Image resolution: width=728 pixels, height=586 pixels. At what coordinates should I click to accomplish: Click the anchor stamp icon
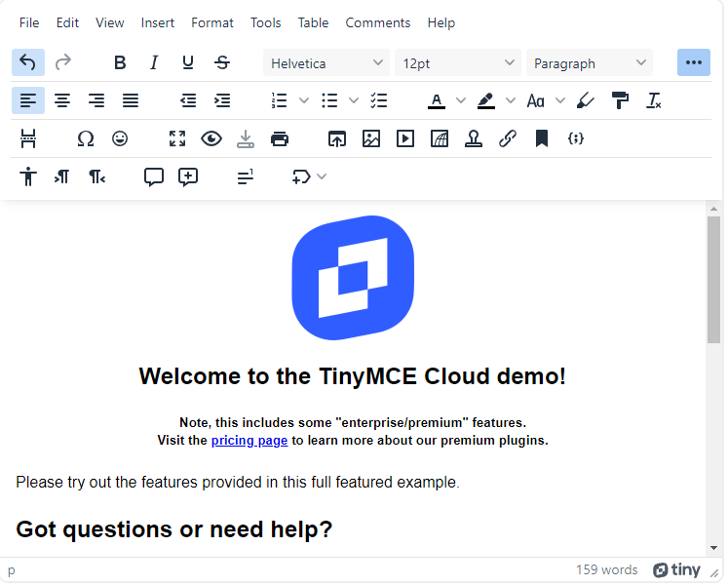(474, 138)
